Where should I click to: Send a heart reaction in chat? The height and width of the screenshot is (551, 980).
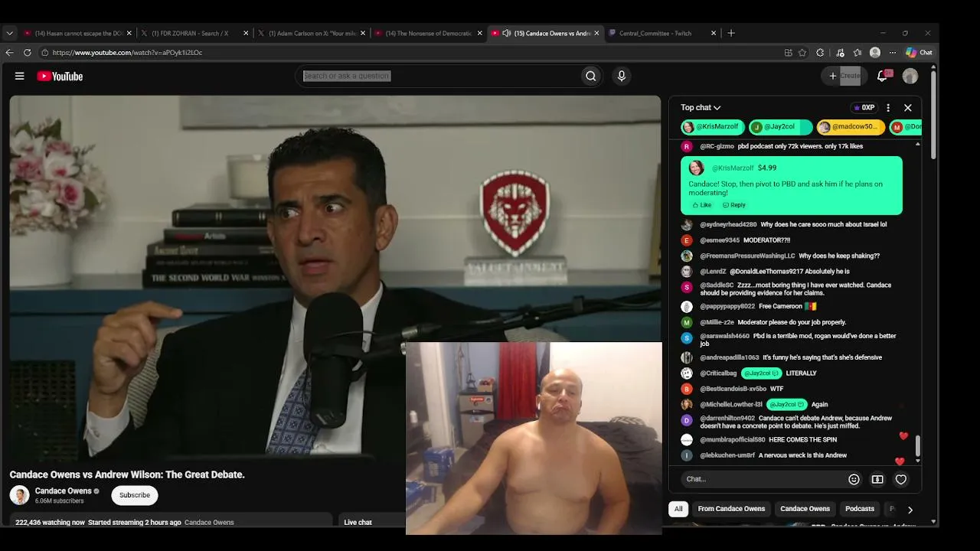[x=901, y=479]
